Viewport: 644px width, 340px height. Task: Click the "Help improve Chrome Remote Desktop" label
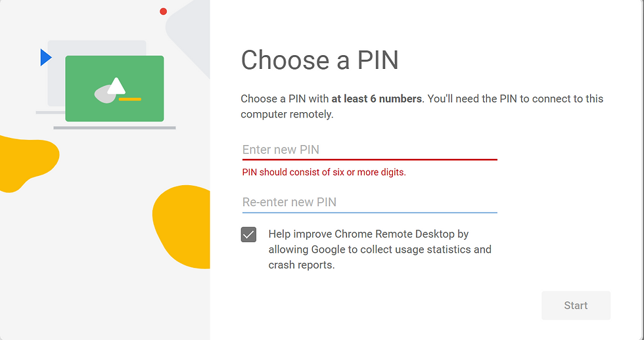click(x=369, y=234)
